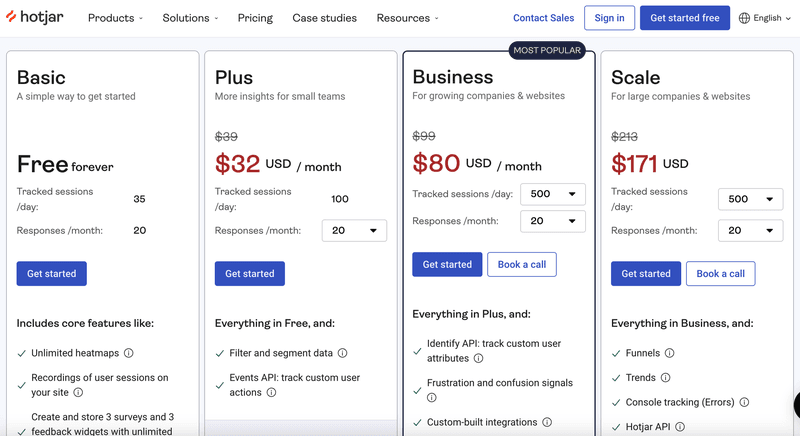Click info icon next to Unlimited heatmaps
The width and height of the screenshot is (800, 436).
[x=129, y=353]
